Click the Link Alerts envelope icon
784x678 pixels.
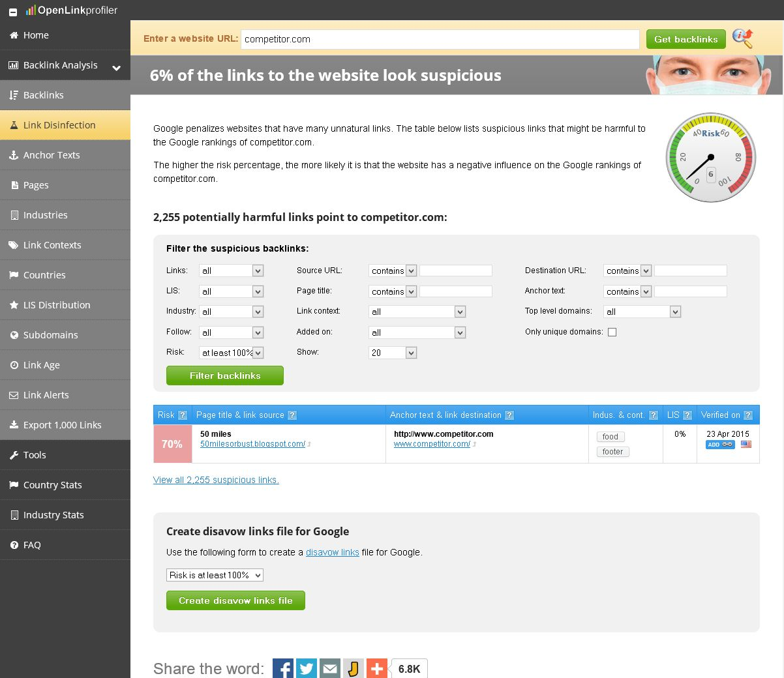click(14, 395)
